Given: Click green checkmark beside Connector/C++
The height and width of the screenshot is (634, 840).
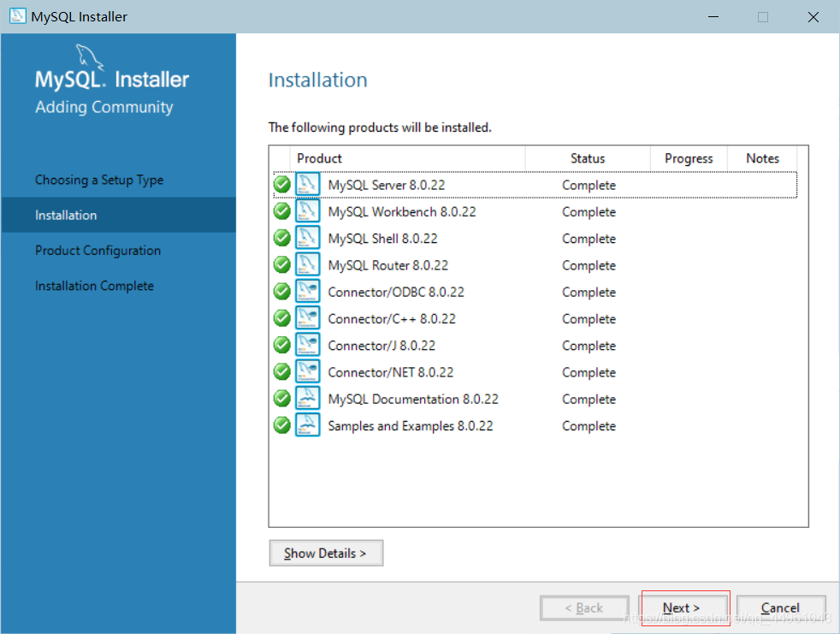Looking at the screenshot, I should click(281, 318).
